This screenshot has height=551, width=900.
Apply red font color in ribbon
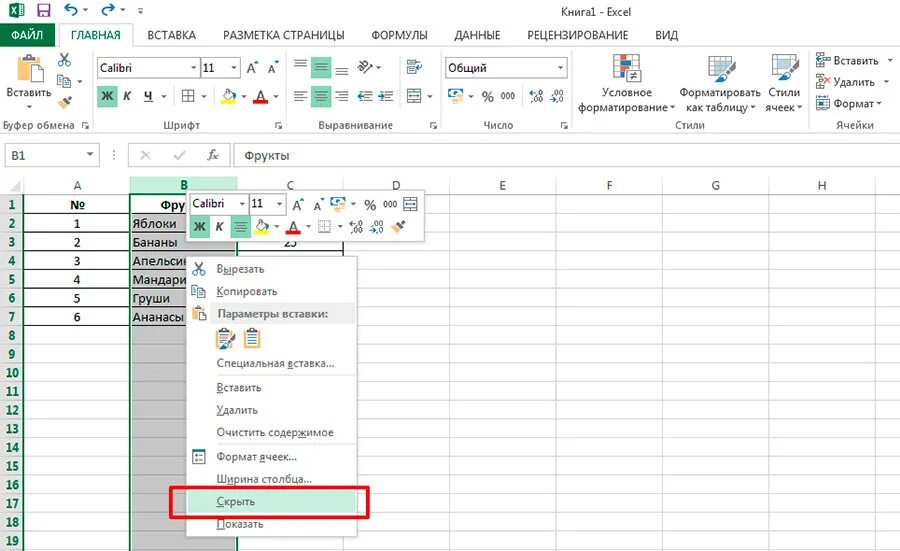(x=261, y=96)
